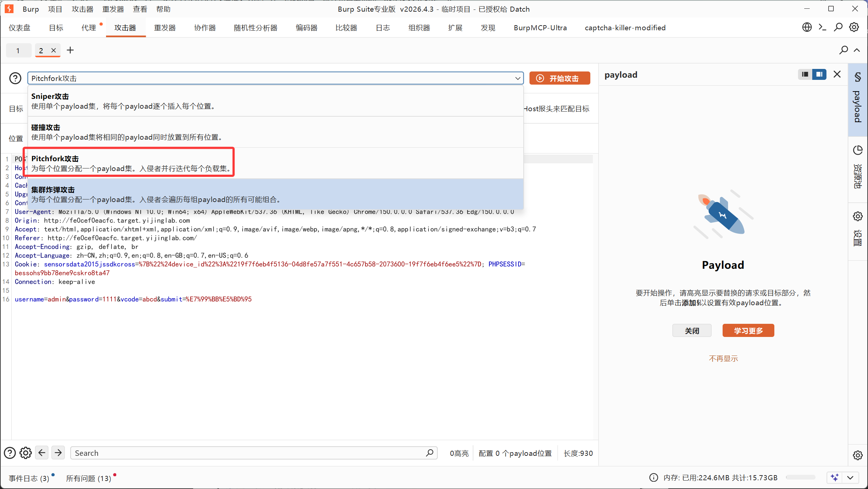
Task: Add a new Intruder tab with plus icon
Action: click(x=70, y=50)
